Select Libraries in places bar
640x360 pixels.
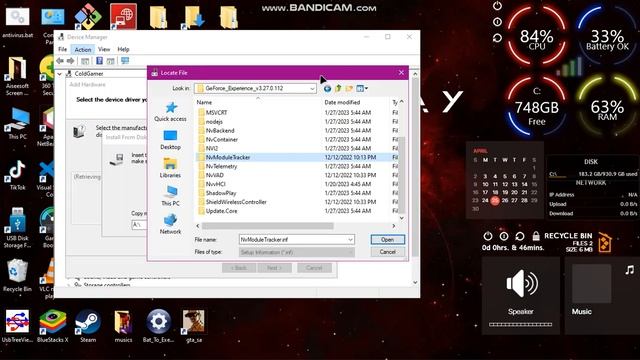pyautogui.click(x=170, y=168)
